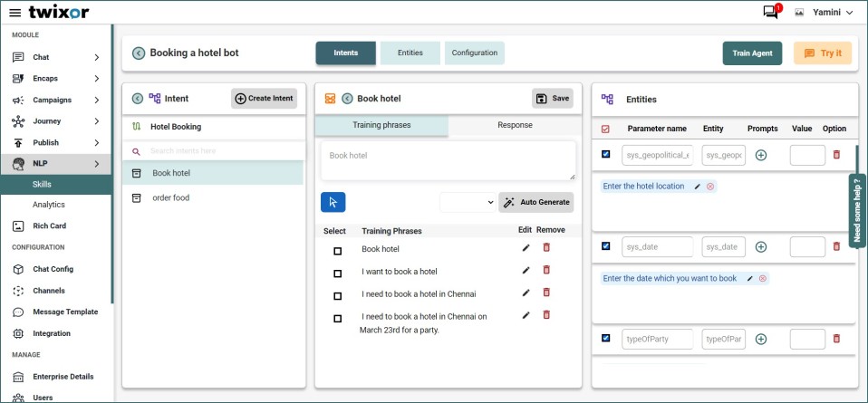Switch to the Response tab
The image size is (868, 403).
tap(515, 125)
